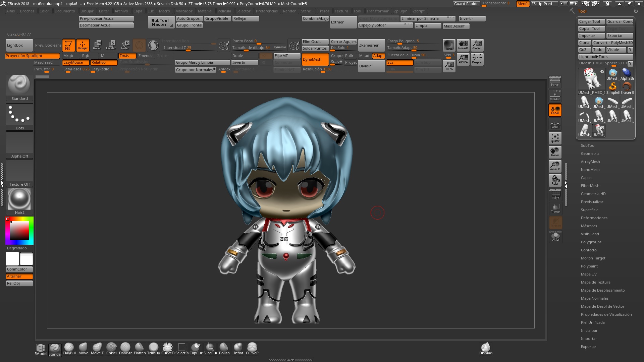Adjust the Intensidad Z slider
Viewport: 644px width, 362px height.
coord(189,48)
